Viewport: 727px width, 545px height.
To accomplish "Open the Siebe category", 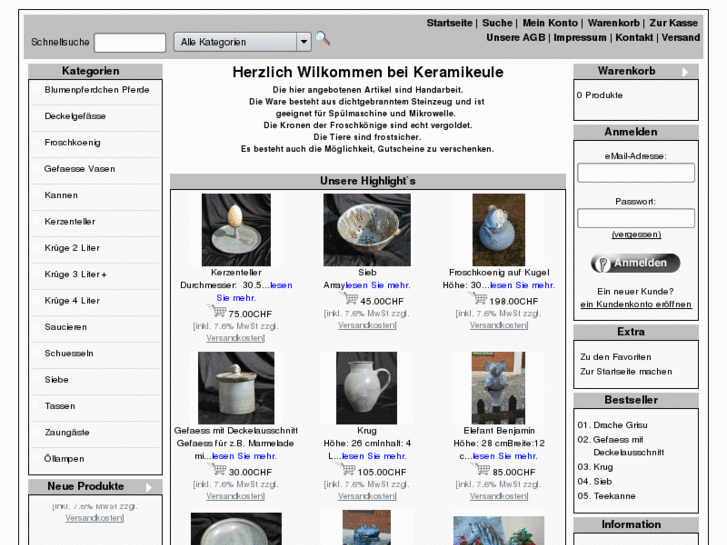I will point(56,380).
